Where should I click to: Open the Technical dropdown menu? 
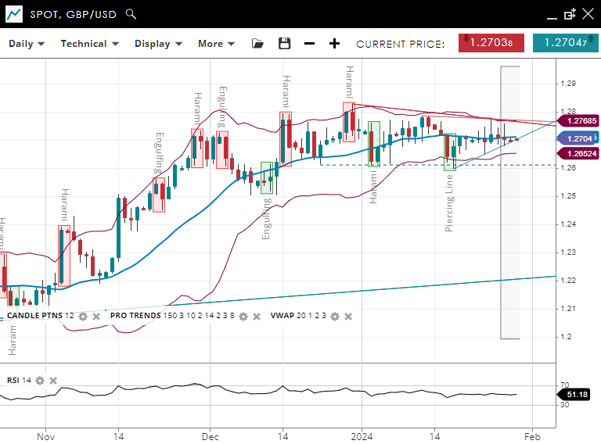pos(89,44)
